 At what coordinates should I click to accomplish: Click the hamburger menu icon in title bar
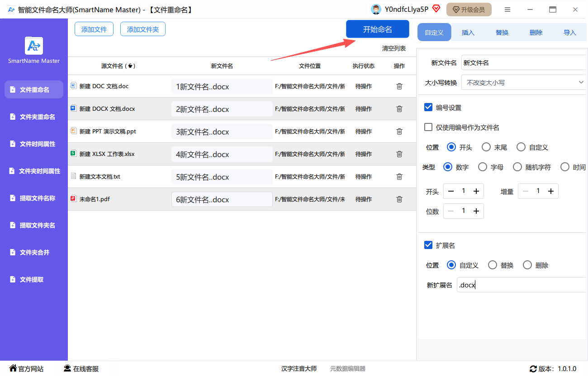pyautogui.click(x=507, y=9)
